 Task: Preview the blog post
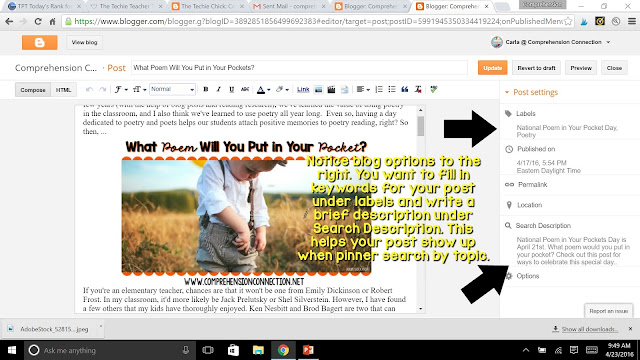581,68
